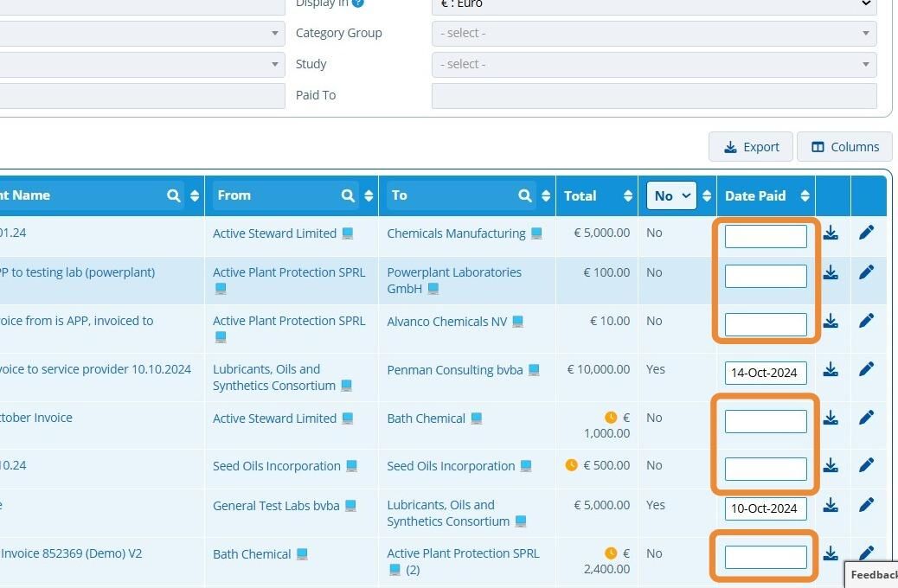Click Date Paid field for Chemicals Manufacturing row
This screenshot has width=898, height=588.
tap(766, 236)
